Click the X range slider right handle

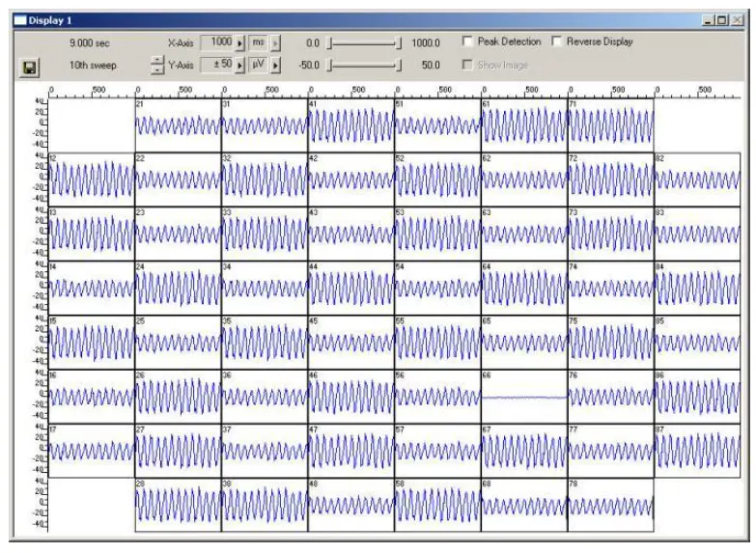[x=398, y=43]
